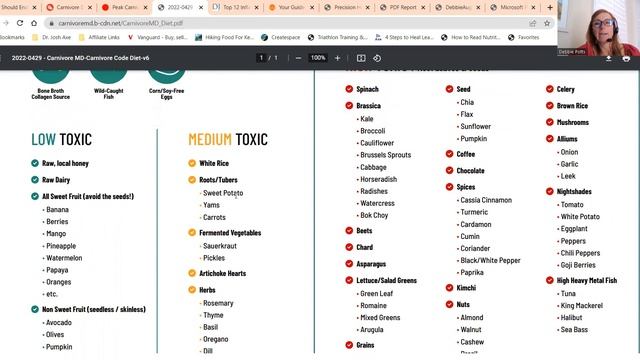Click the address bar URL
640x360 pixels.
coord(120,23)
